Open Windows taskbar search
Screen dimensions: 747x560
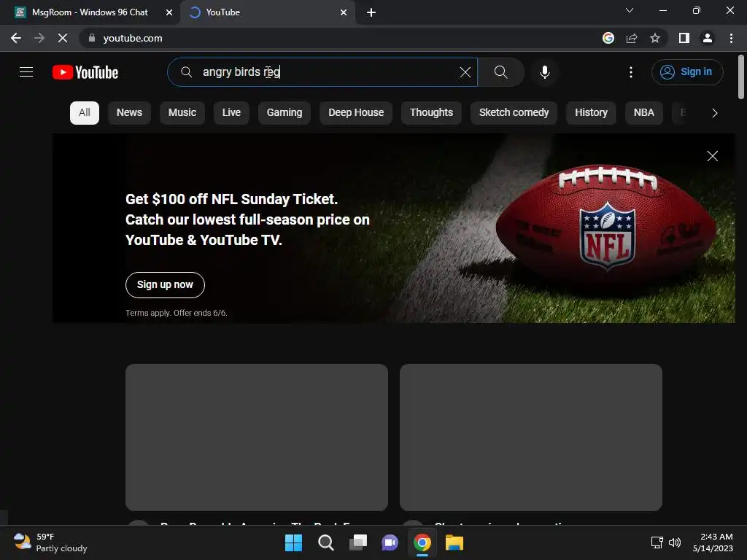click(x=326, y=542)
